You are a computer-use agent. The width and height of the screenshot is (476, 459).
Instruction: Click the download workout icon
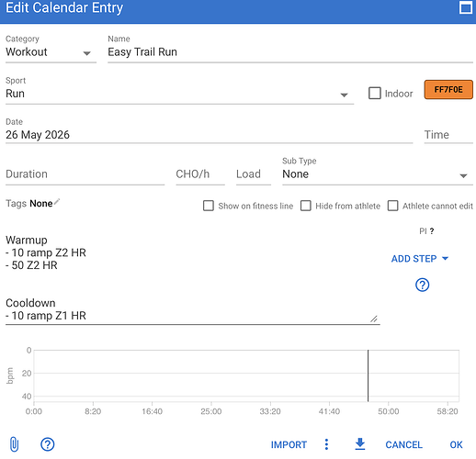tap(360, 444)
